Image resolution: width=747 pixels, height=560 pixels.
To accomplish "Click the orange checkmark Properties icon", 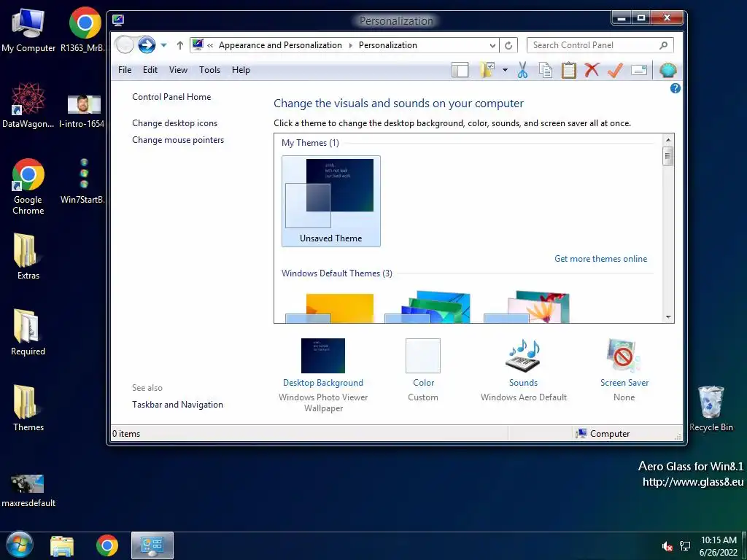I will pos(615,70).
